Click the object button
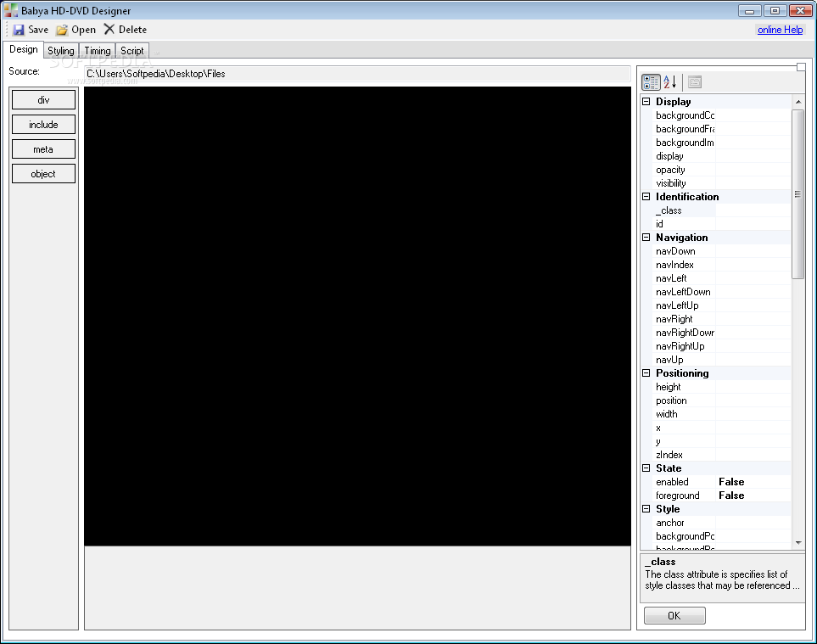Viewport: 817px width, 644px height. [x=44, y=174]
